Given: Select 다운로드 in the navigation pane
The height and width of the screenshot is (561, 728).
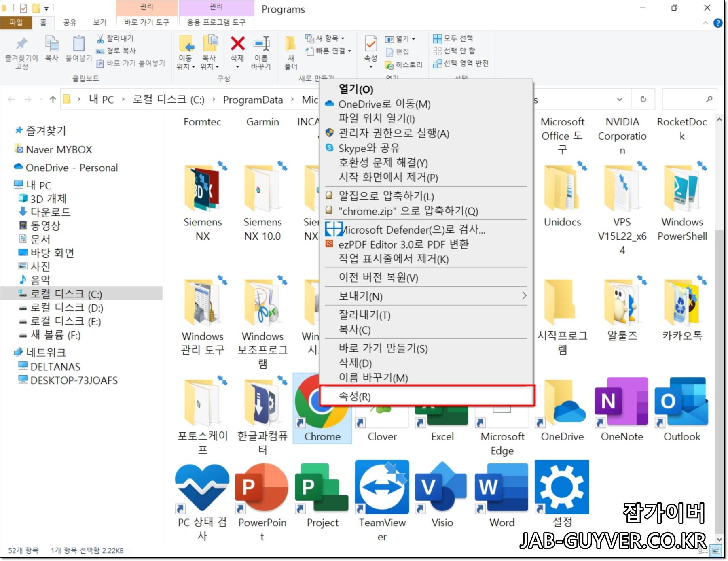Looking at the screenshot, I should (45, 212).
